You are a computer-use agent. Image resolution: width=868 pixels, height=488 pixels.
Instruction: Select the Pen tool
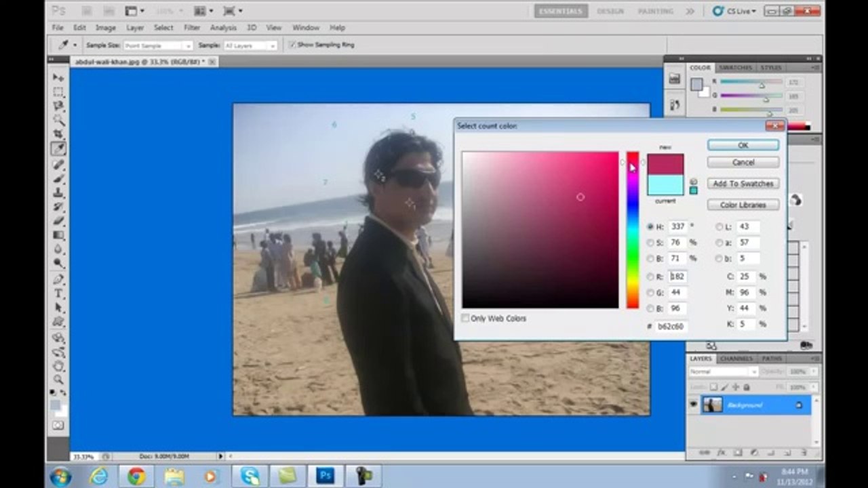59,279
